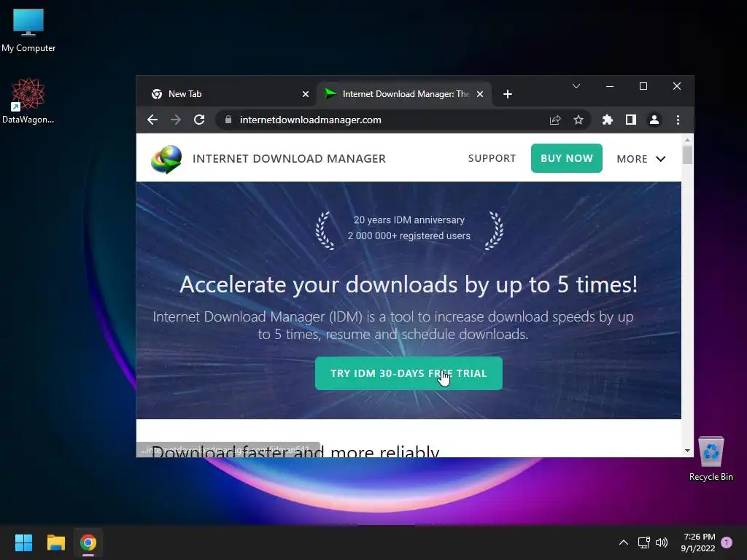Open the SUPPORT page link
This screenshot has height=560, width=747.
tap(492, 158)
